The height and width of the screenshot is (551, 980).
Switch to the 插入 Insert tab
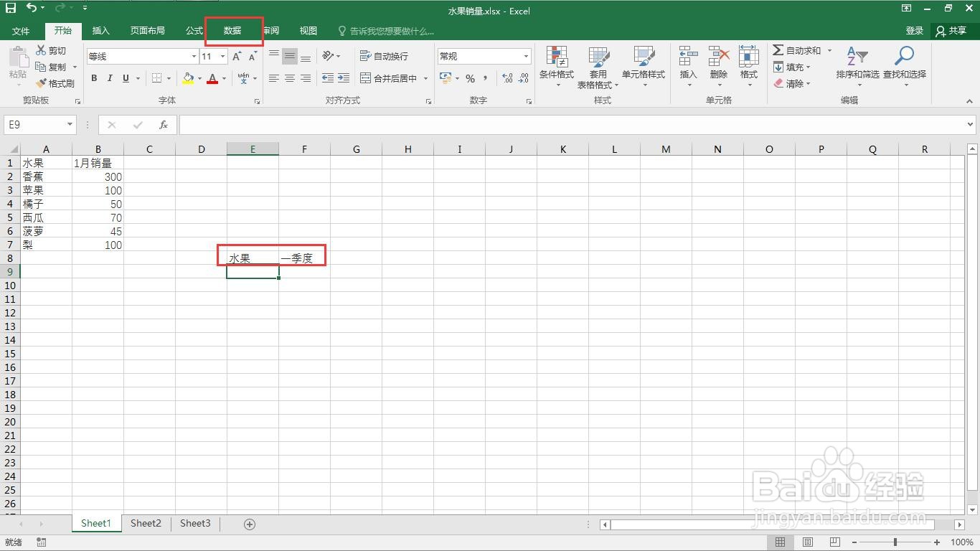pyautogui.click(x=101, y=31)
